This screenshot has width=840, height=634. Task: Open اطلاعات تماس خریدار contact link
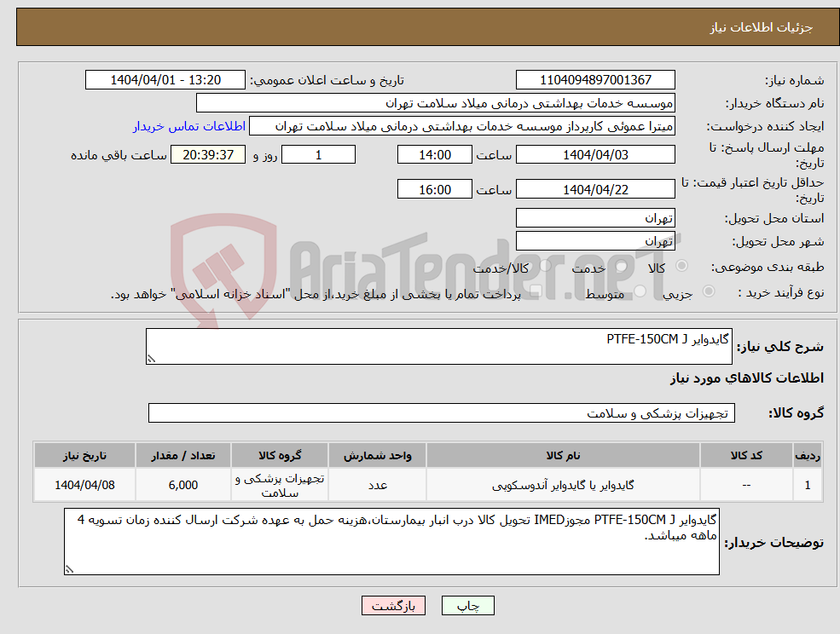point(189,126)
